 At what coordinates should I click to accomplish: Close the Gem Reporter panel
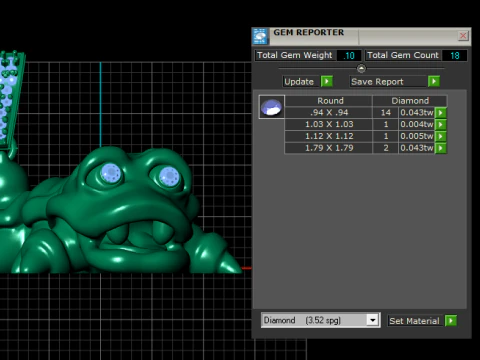pyautogui.click(x=463, y=36)
